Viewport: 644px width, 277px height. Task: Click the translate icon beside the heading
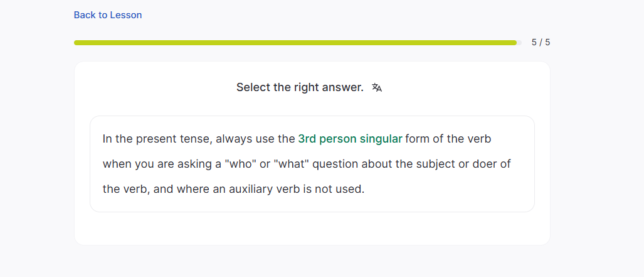[377, 88]
